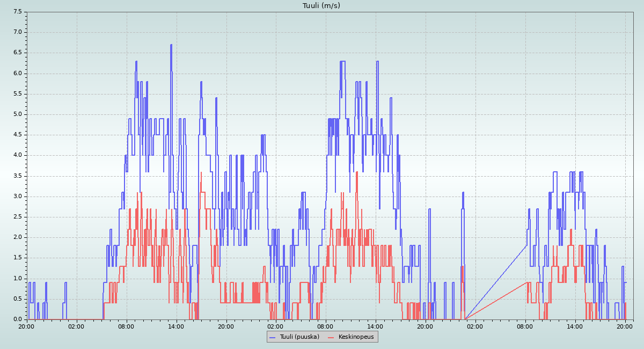Click the highest blue gust peak at 6.7

(x=171, y=45)
